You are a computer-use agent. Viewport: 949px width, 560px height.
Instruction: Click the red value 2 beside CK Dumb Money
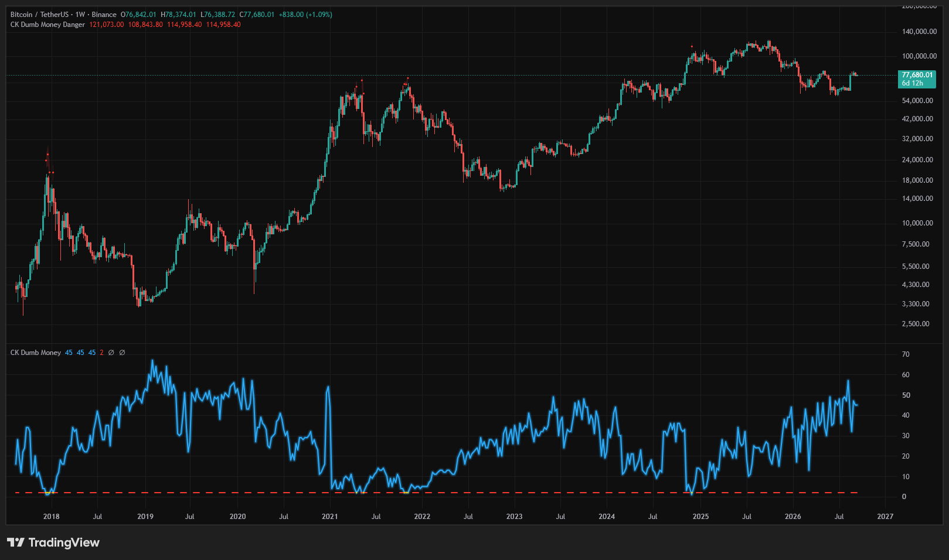point(101,353)
